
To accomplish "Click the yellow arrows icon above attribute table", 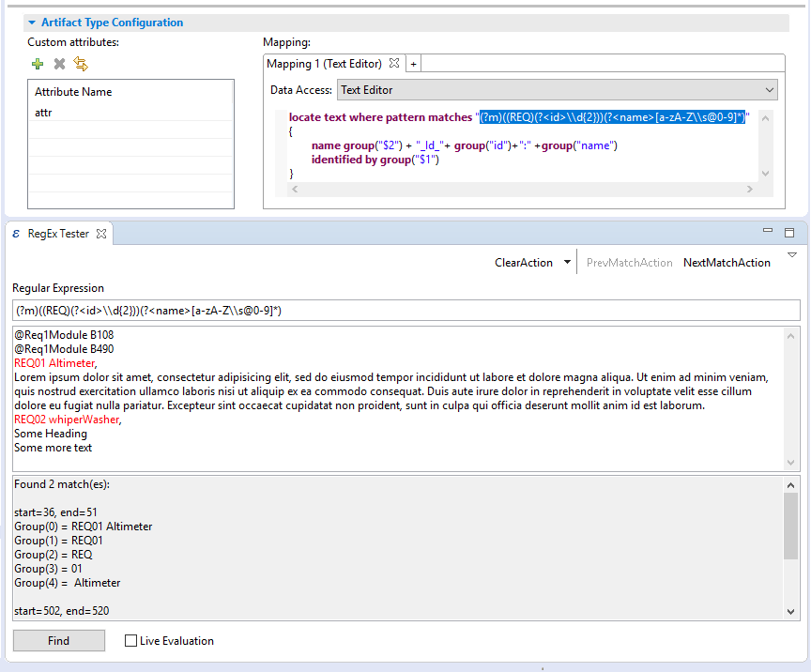I will click(x=81, y=64).
